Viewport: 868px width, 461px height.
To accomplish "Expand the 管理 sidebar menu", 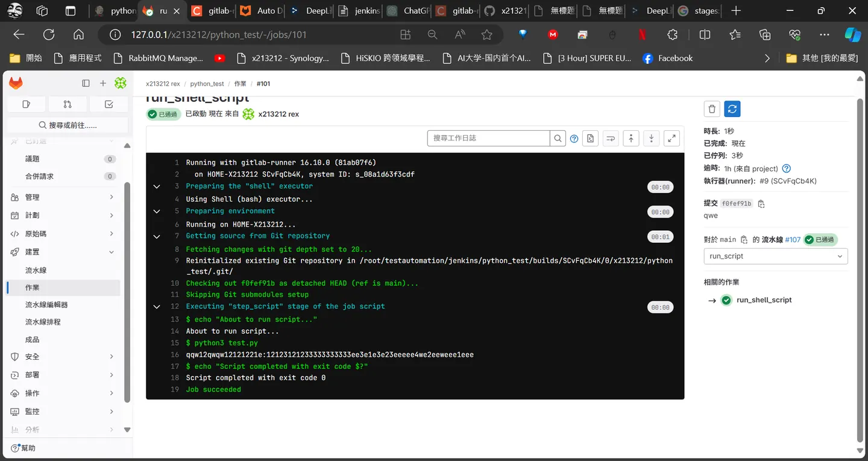I will 63,197.
